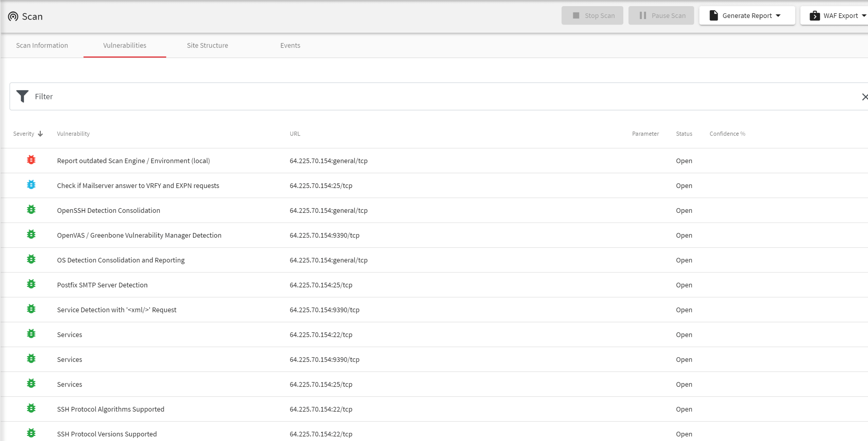The image size is (868, 441).
Task: Sort by the Parameter column header
Action: 645,134
